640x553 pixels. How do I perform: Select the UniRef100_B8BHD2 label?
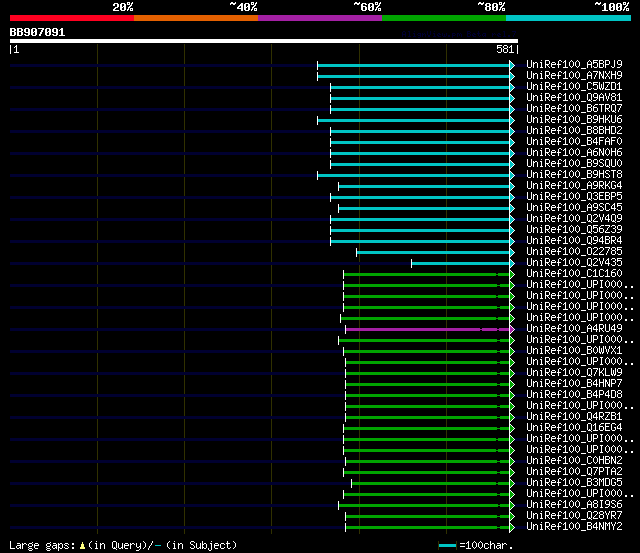coord(574,130)
